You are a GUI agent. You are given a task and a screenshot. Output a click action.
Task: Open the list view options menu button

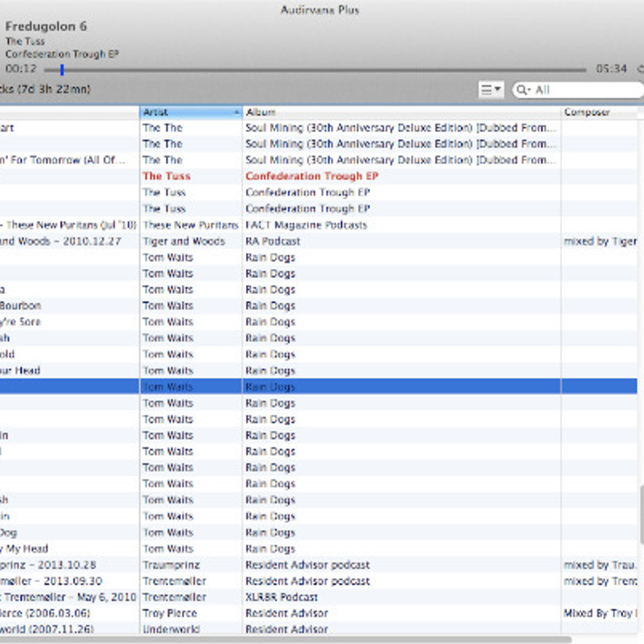pos(491,90)
